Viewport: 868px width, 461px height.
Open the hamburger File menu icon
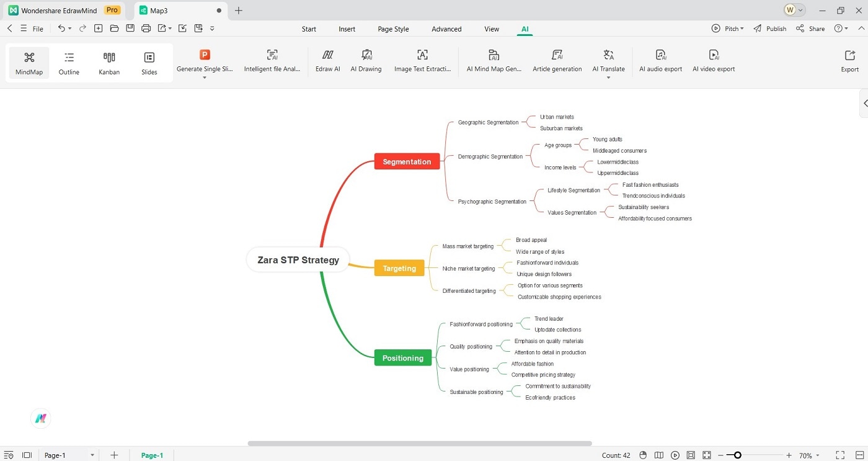tap(24, 29)
